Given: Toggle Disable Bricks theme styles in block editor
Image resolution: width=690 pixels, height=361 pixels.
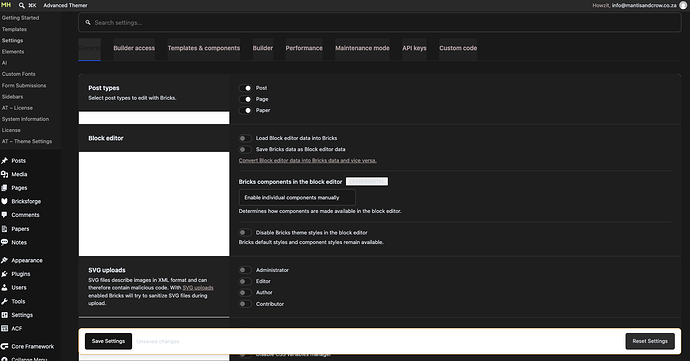Looking at the screenshot, I should pyautogui.click(x=245, y=232).
